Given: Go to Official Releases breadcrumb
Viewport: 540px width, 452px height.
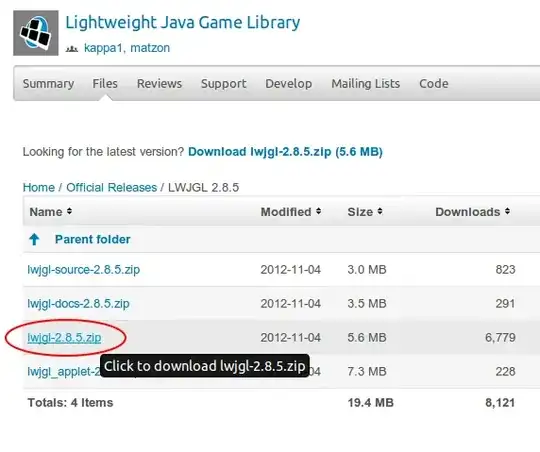Looking at the screenshot, I should pyautogui.click(x=112, y=187).
